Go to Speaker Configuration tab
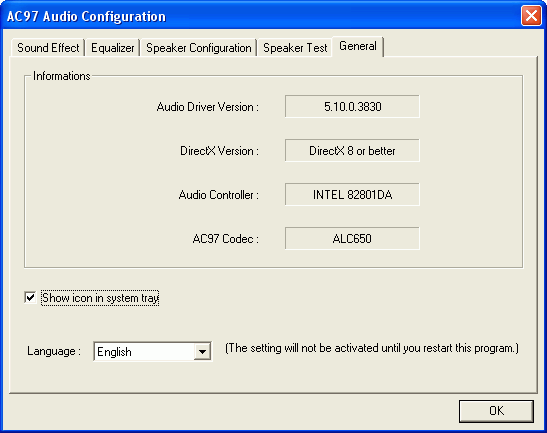The image size is (547, 433). [x=198, y=48]
